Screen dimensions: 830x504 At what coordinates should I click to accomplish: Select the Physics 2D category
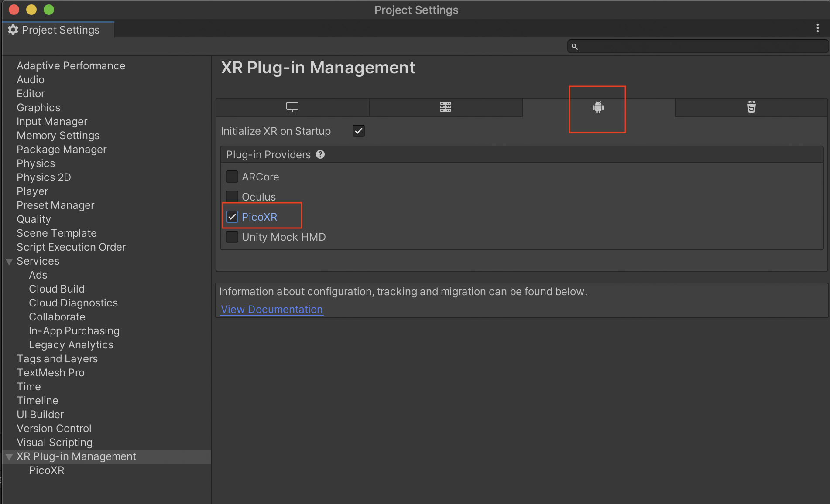click(x=44, y=177)
